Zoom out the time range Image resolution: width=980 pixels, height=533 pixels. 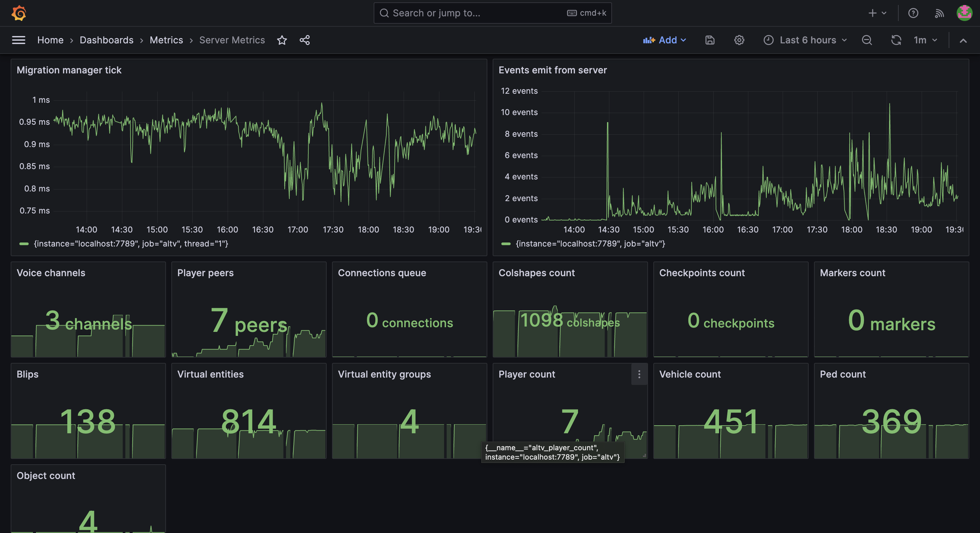pyautogui.click(x=867, y=40)
